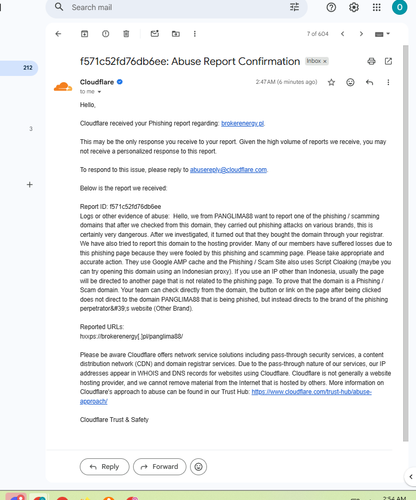Add emoji reaction to message header
The width and height of the screenshot is (416, 500).
[x=350, y=82]
